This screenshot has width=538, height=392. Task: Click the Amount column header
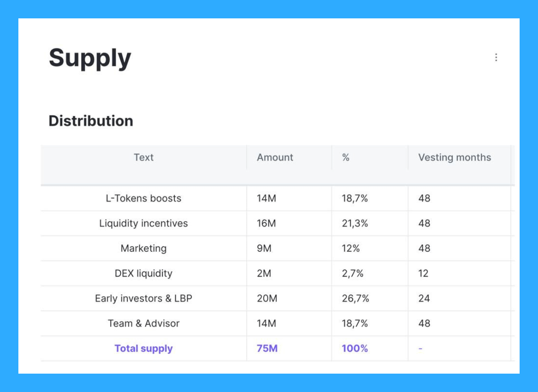click(x=275, y=158)
